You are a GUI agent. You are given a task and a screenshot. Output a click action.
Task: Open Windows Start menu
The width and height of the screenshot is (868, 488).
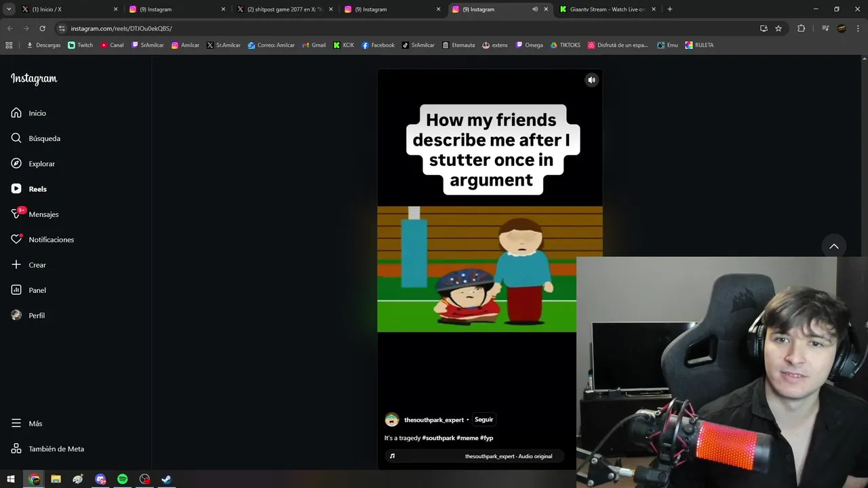tap(11, 479)
